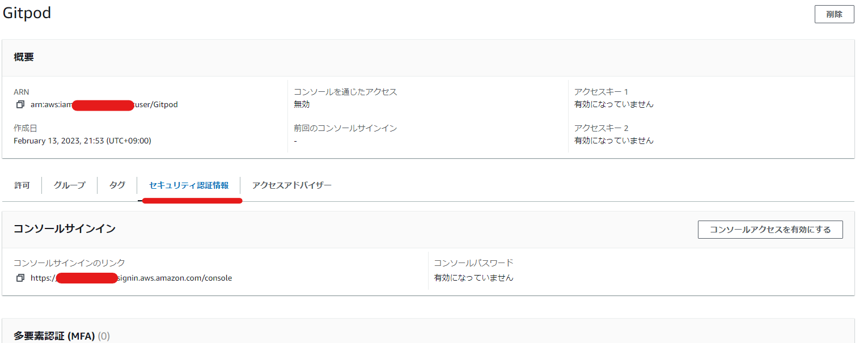Click the Gitpod user title heading
The width and height of the screenshot is (868, 343).
tap(27, 12)
